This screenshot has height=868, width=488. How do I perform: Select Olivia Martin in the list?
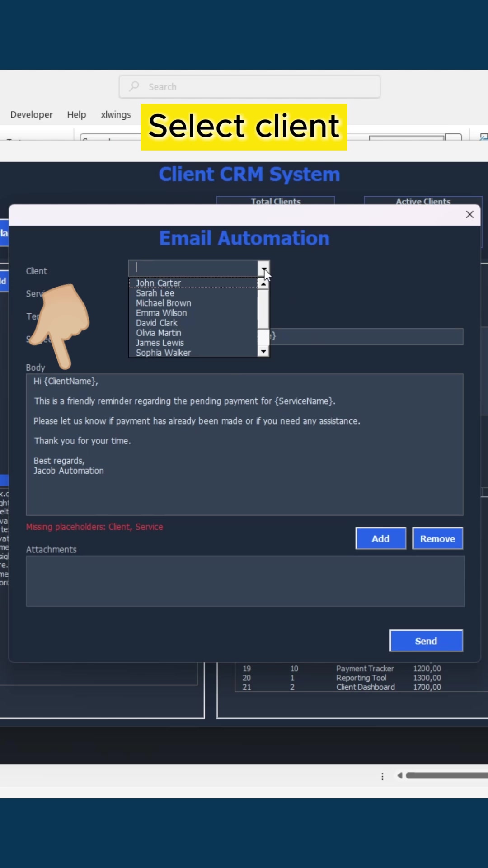193,333
